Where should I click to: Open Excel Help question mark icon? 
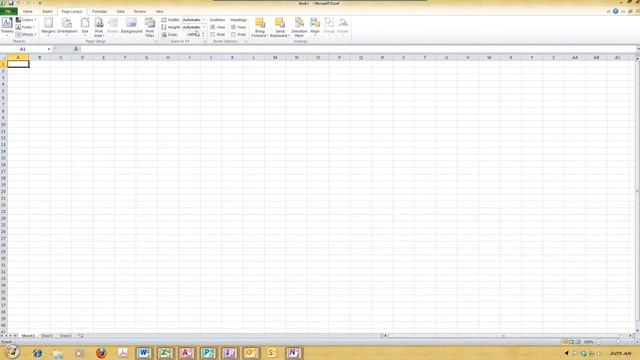click(x=616, y=11)
